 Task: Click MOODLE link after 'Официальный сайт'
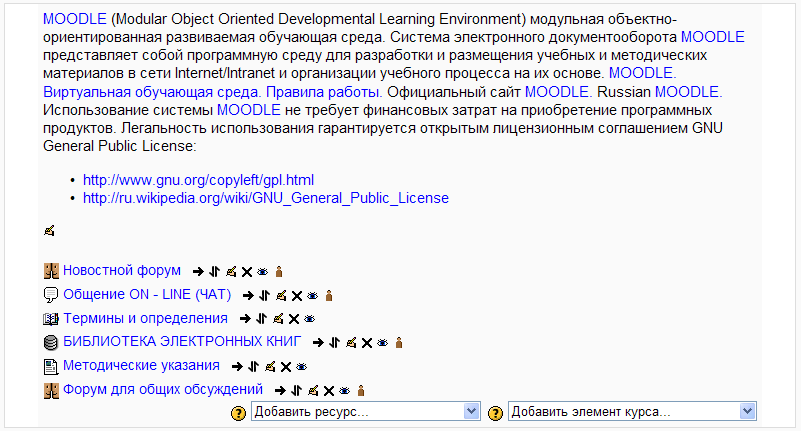[558, 92]
